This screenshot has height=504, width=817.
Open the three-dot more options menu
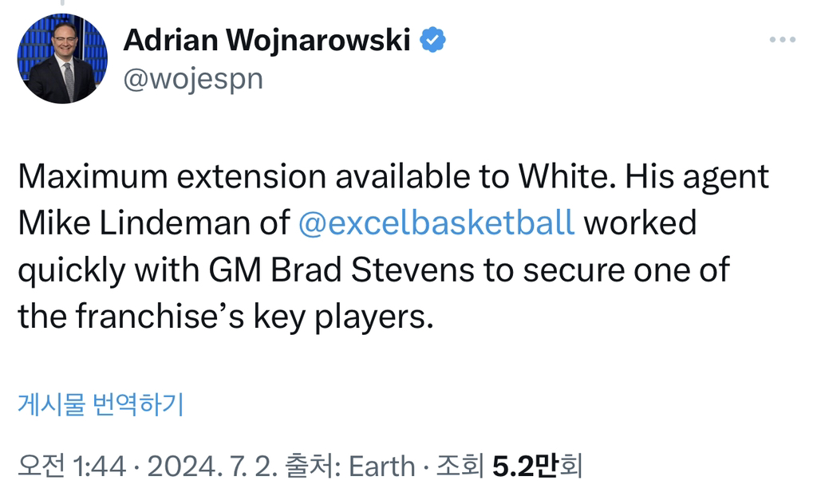(783, 40)
